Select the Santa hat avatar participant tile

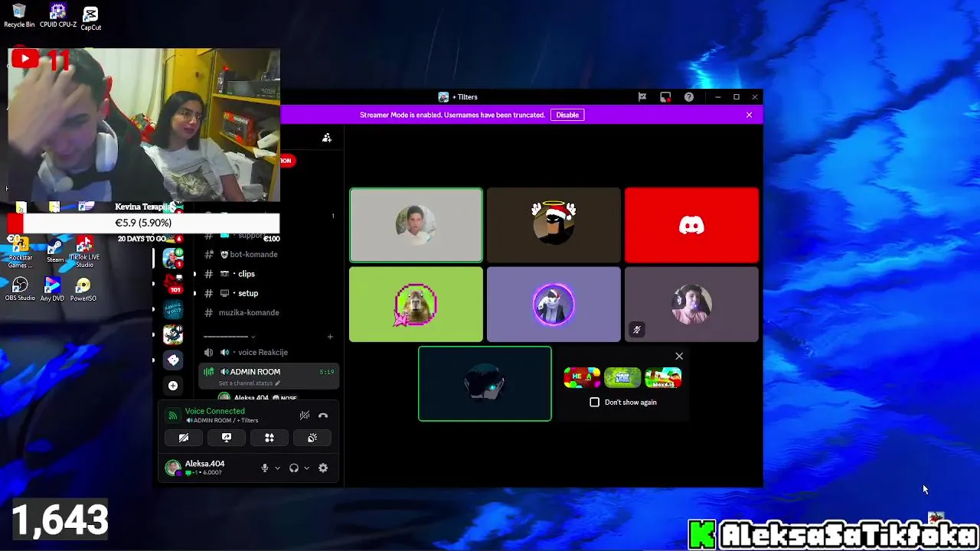pyautogui.click(x=554, y=225)
